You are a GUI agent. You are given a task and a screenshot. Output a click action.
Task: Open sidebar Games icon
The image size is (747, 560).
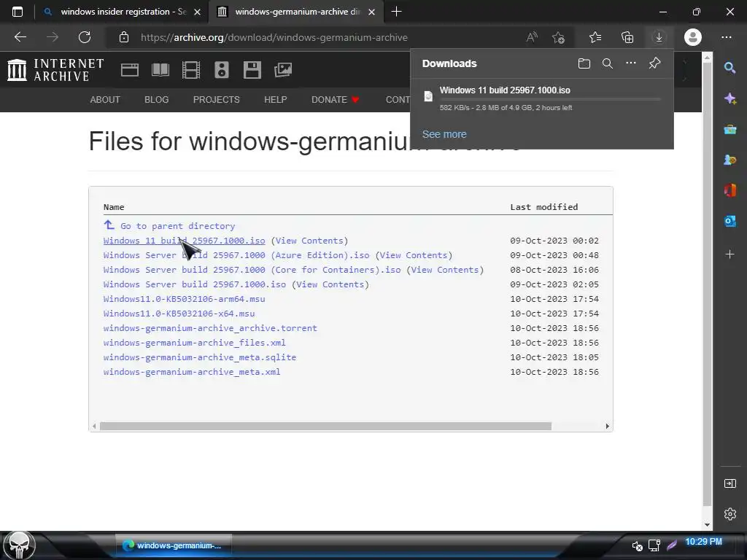[729, 160]
